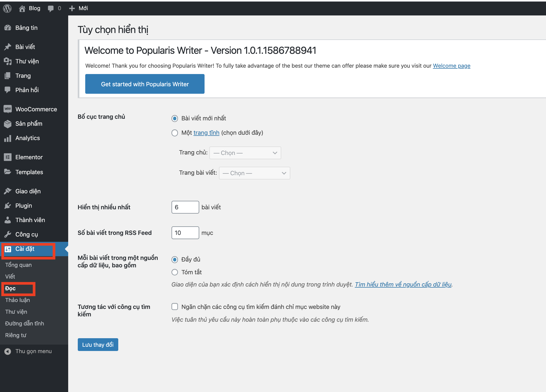
Task: Click the Thư viện sidebar icon
Action: 8,61
